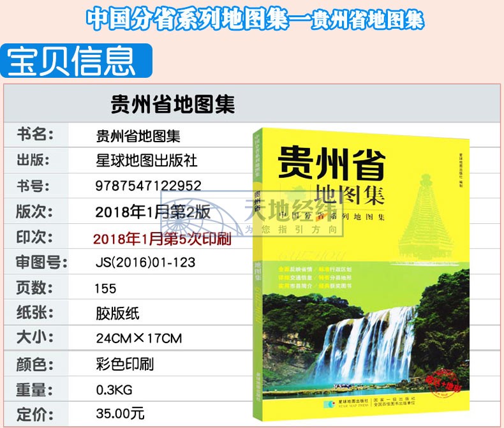Screen dimensions: 504x428
Task: Select the red text 2018年1月第5次印刷
Action: (162, 239)
